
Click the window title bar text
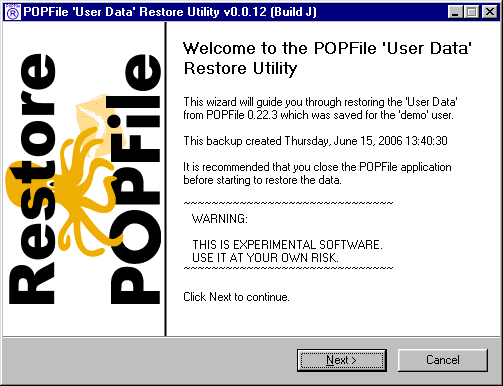[x=170, y=12]
